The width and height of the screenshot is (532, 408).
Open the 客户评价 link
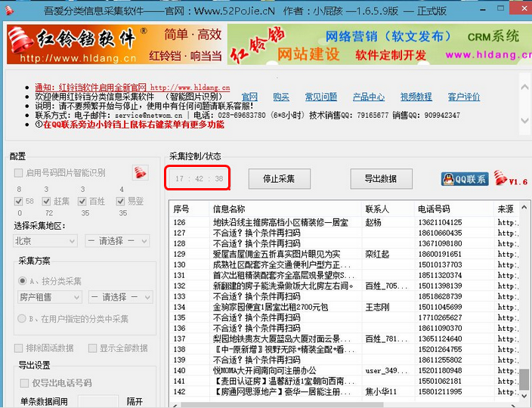point(464,97)
